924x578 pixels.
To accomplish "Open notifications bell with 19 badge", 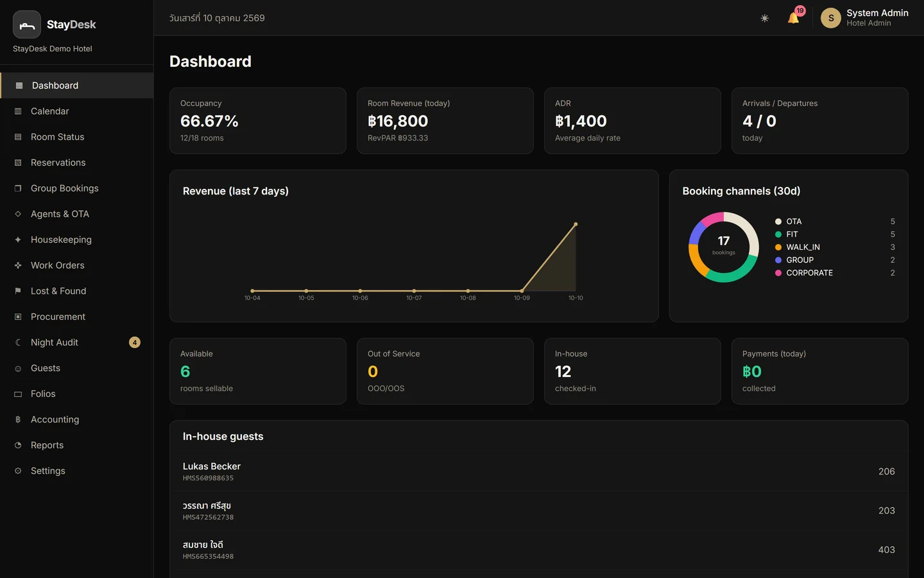I will [x=794, y=17].
